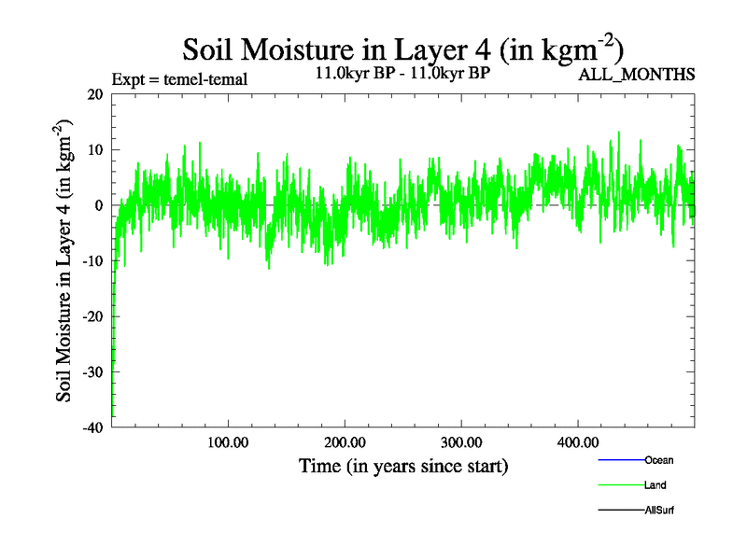Click the vertical y-axis title text
Viewport: 747px width, 560px height.
click(x=65, y=261)
